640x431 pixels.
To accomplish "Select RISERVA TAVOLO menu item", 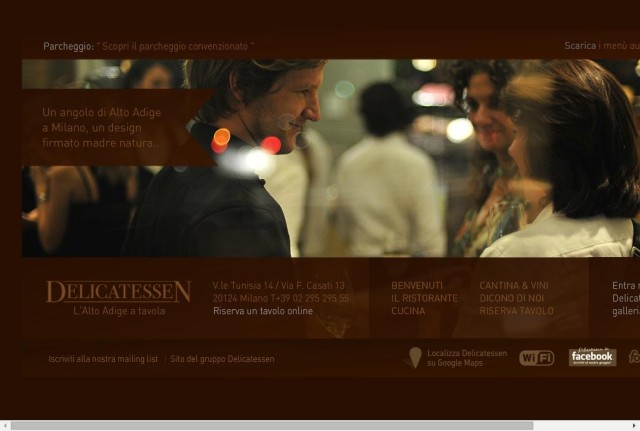I will tap(517, 311).
